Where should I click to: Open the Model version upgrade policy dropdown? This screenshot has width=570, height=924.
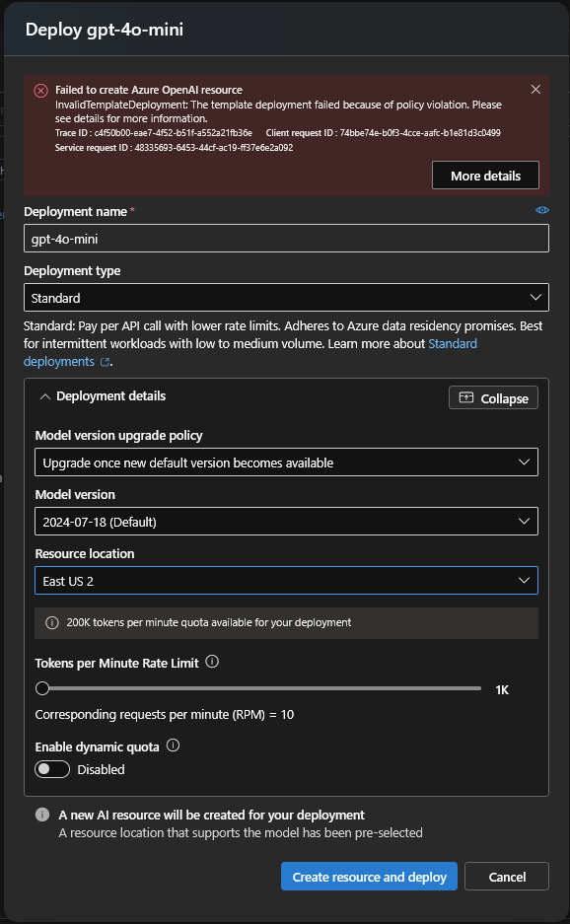[286, 462]
